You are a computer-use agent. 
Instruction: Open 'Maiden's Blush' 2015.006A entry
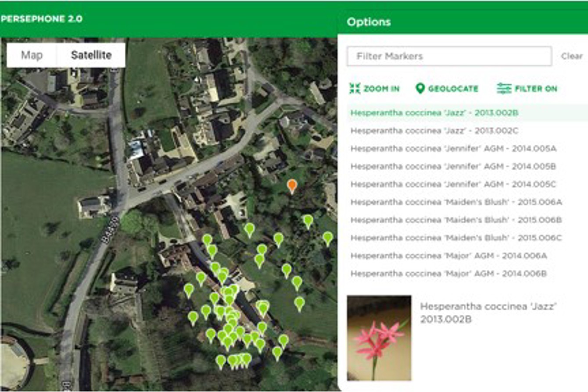pyautogui.click(x=456, y=202)
